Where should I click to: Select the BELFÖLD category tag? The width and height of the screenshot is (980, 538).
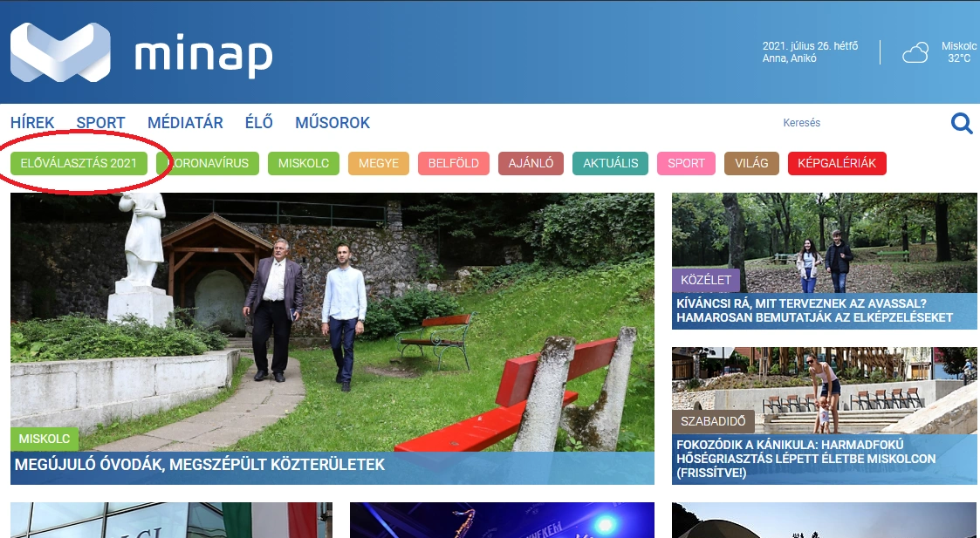[x=453, y=163]
